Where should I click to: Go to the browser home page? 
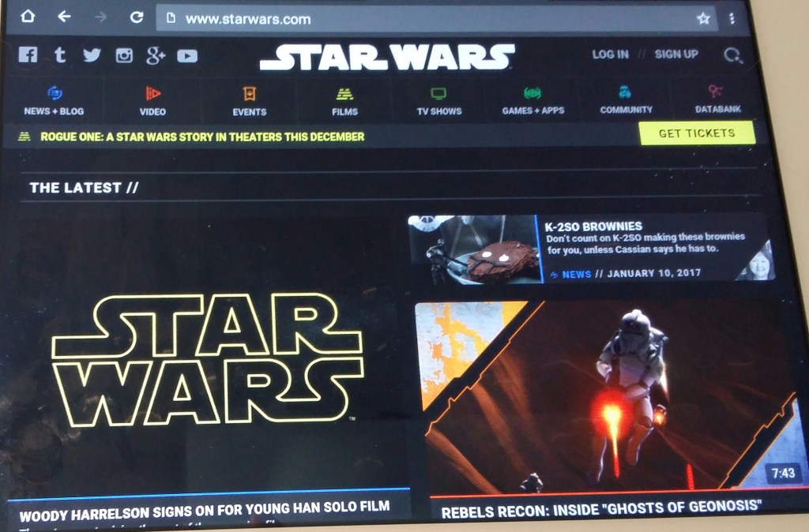(28, 17)
